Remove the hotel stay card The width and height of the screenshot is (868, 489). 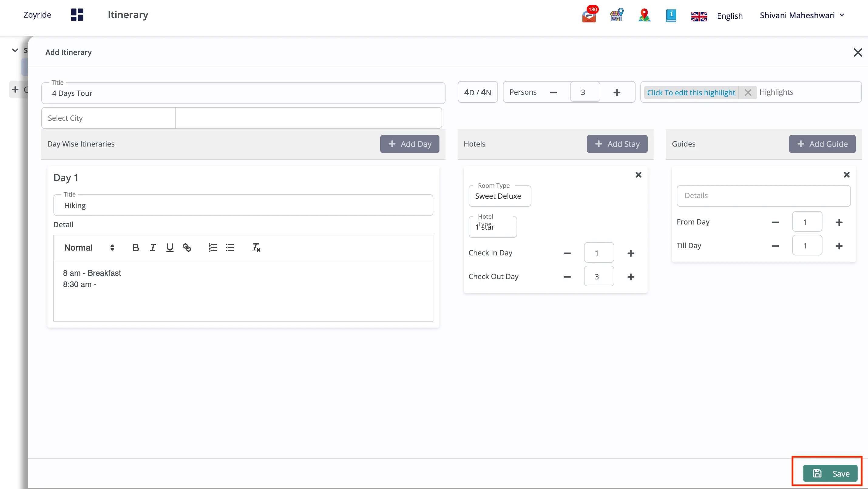[x=638, y=175]
